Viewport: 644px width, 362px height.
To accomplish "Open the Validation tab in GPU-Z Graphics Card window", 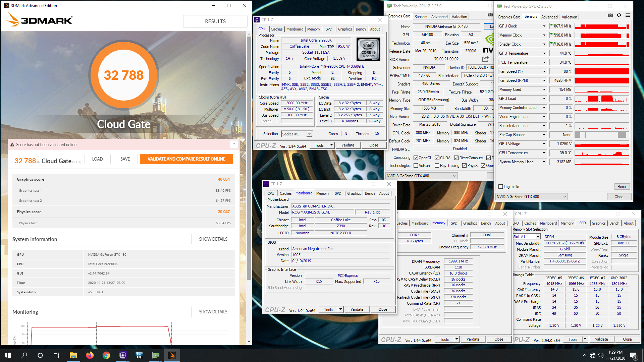I will [x=459, y=16].
